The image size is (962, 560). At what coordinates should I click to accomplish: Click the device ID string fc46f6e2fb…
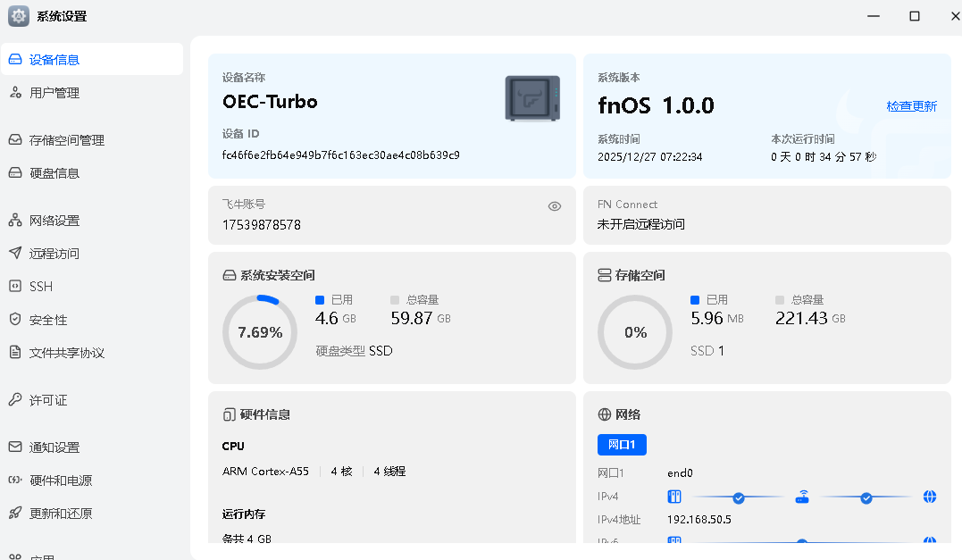click(x=340, y=155)
